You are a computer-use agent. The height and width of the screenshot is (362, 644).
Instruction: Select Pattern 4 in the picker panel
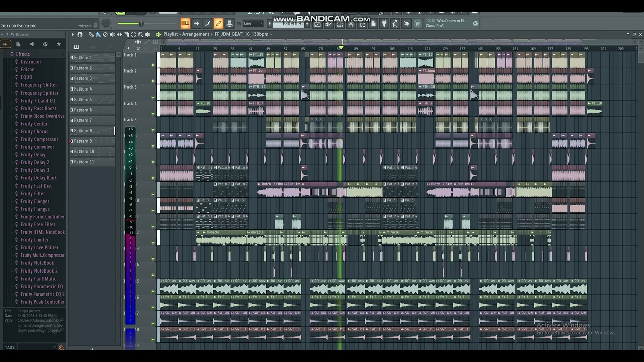[92, 89]
